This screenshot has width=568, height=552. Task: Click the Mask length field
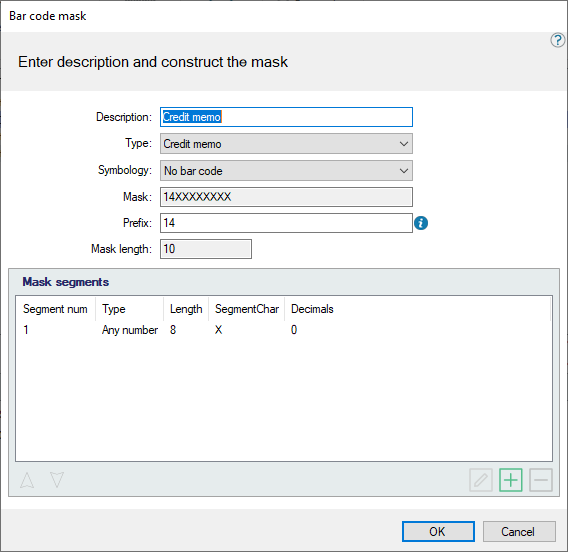tap(206, 249)
